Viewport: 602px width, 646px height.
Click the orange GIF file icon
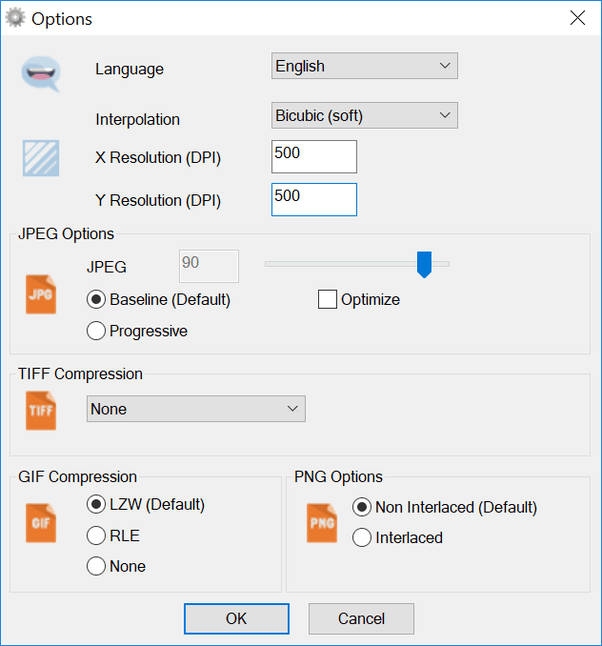(x=41, y=523)
